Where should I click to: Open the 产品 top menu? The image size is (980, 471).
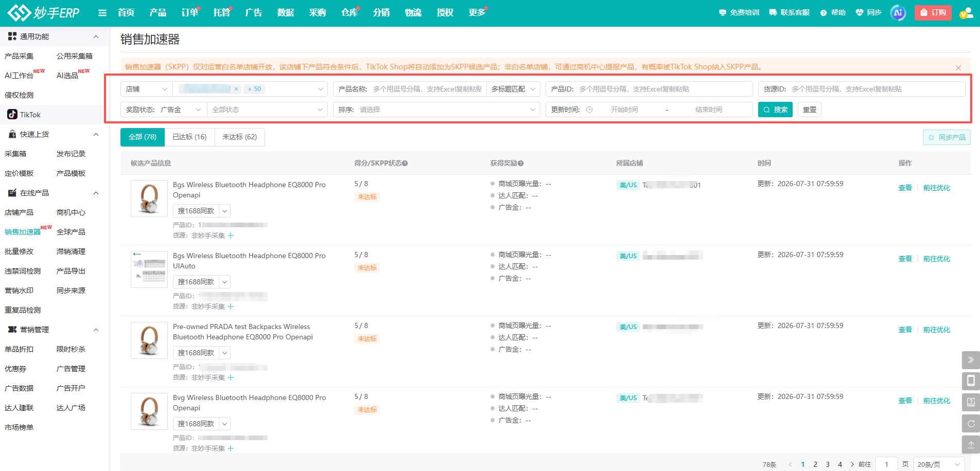[x=158, y=12]
